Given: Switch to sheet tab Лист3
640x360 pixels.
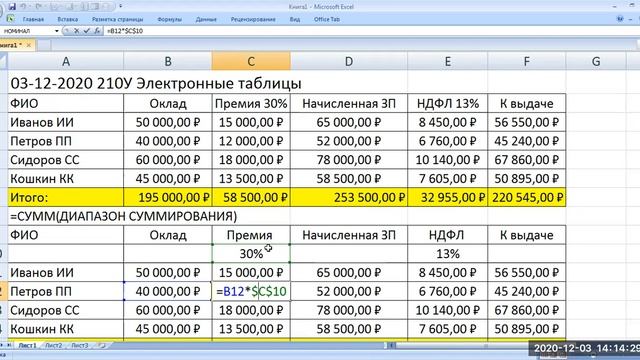Looking at the screenshot, I should click(80, 345).
